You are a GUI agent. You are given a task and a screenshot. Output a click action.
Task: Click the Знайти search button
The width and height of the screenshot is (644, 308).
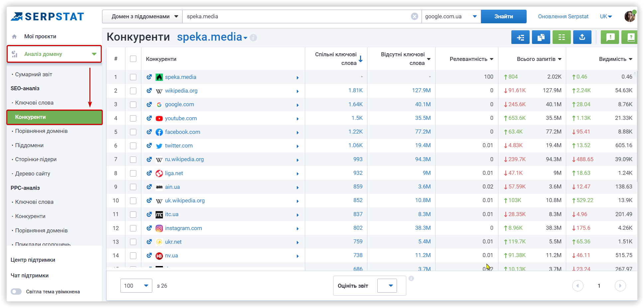click(x=504, y=16)
